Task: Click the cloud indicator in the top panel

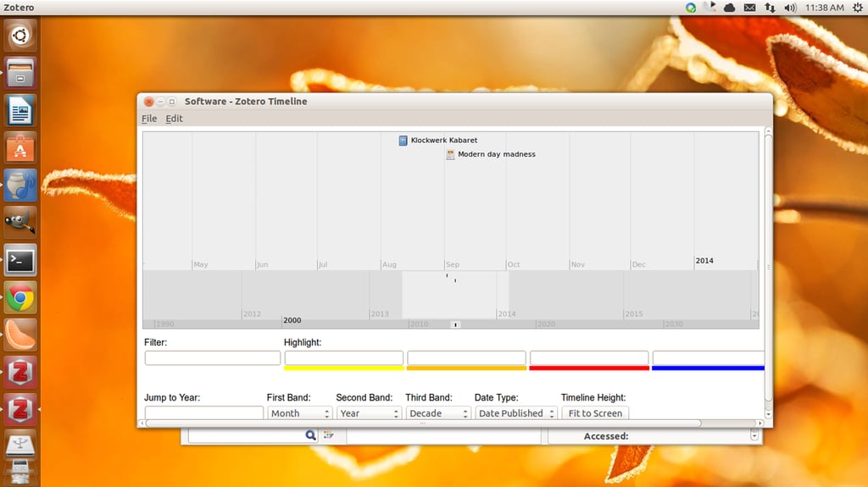Action: 730,8
